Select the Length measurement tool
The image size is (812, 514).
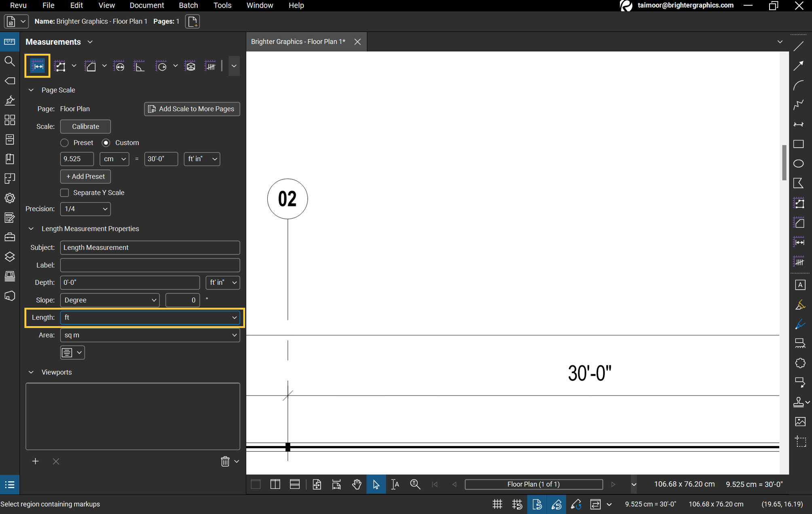point(37,65)
